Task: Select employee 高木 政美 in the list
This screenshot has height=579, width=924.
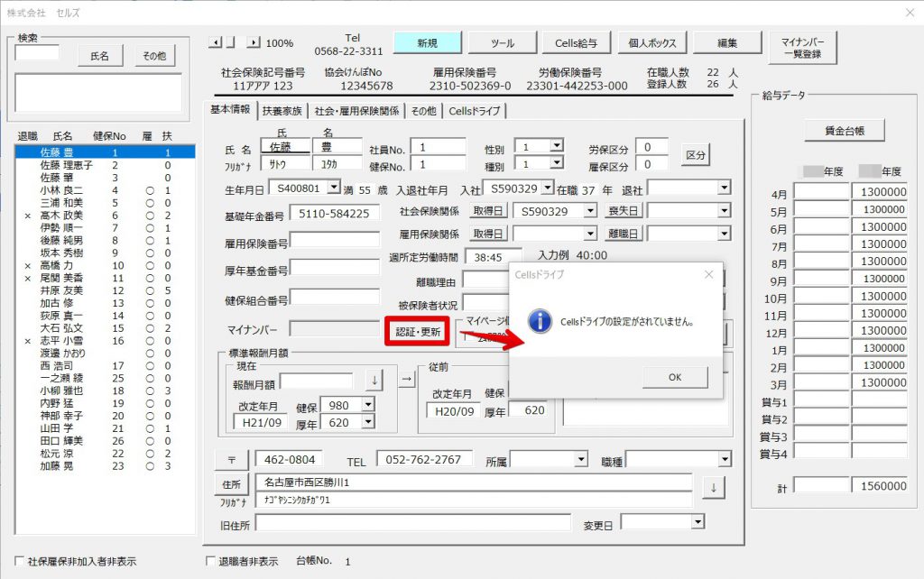Action: (105, 216)
